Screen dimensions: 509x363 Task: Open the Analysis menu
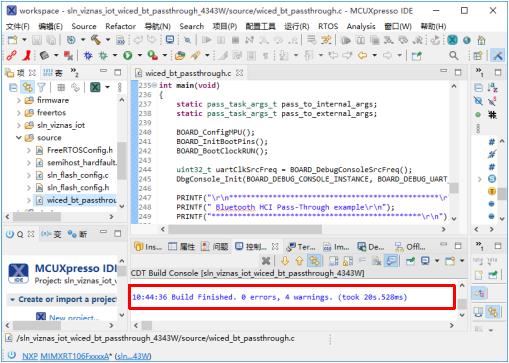[x=361, y=26]
